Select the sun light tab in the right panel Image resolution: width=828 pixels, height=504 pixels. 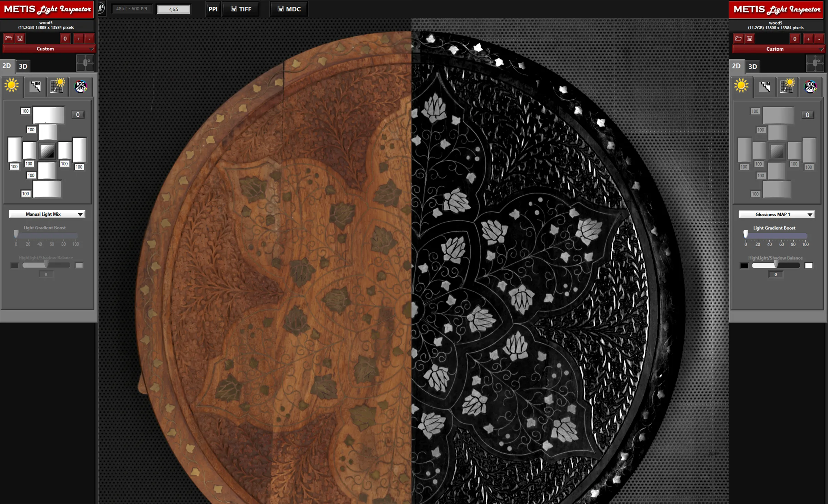741,86
